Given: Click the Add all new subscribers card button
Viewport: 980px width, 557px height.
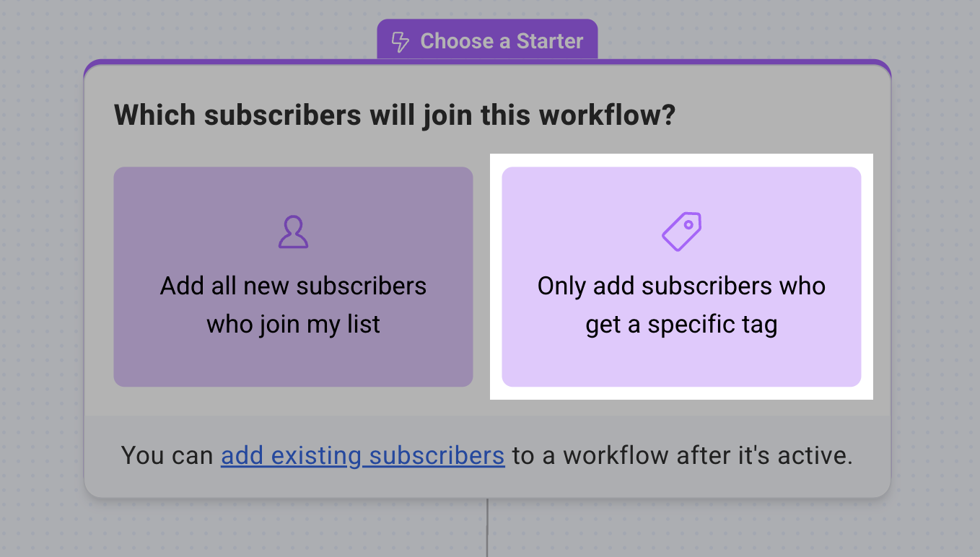Looking at the screenshot, I should coord(293,276).
